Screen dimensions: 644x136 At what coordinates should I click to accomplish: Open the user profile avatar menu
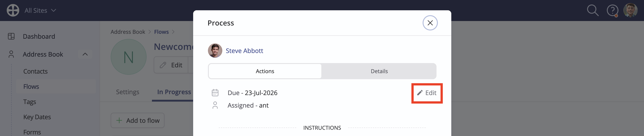point(630,10)
